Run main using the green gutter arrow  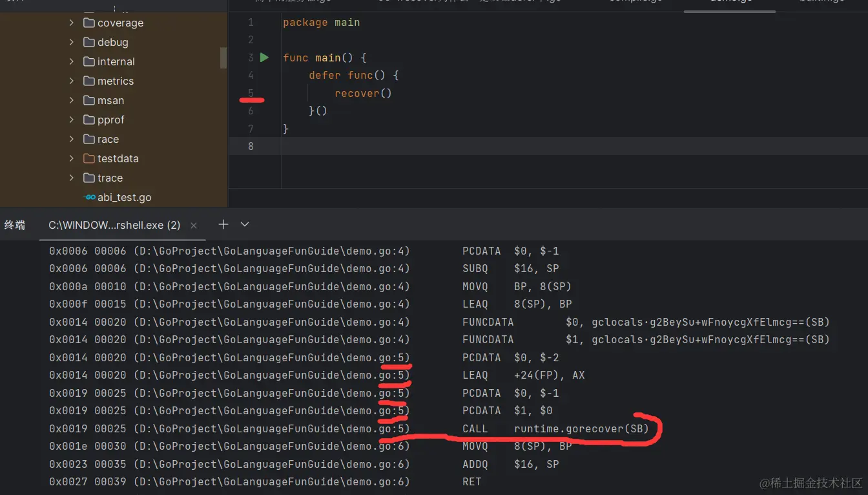264,58
